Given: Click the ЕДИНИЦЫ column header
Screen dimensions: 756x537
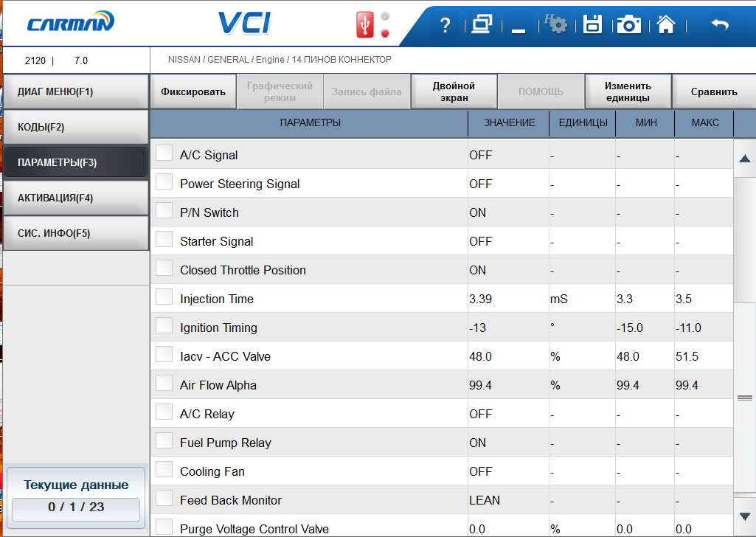Looking at the screenshot, I should [x=583, y=123].
